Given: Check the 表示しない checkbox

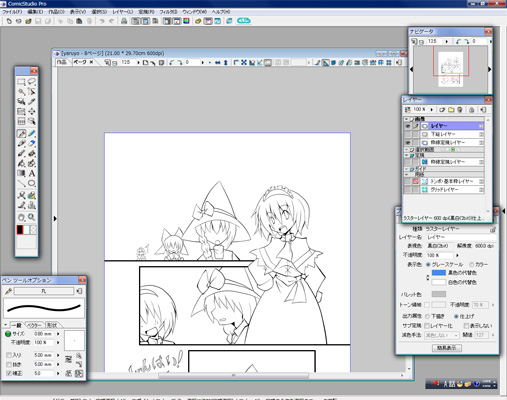Looking at the screenshot, I should [466, 326].
